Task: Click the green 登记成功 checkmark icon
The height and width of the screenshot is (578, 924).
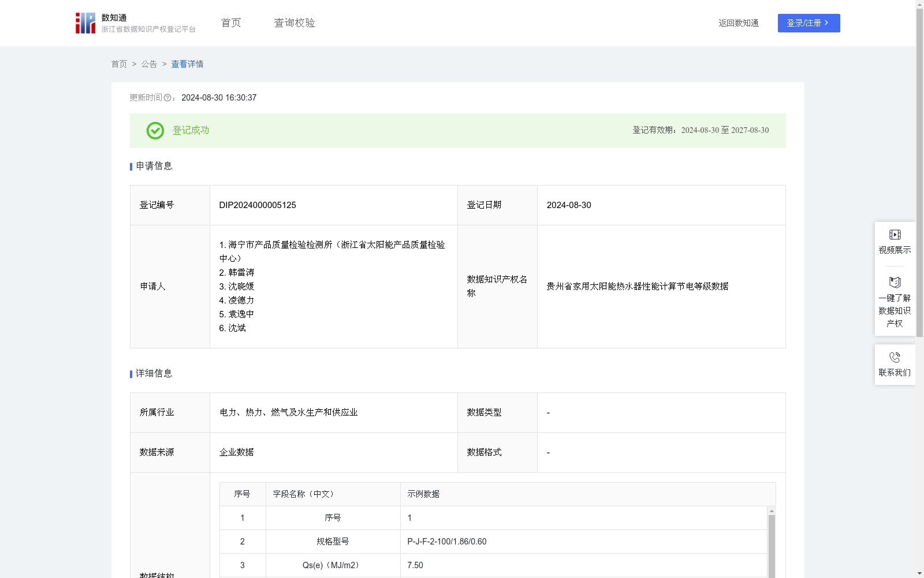Action: [155, 131]
